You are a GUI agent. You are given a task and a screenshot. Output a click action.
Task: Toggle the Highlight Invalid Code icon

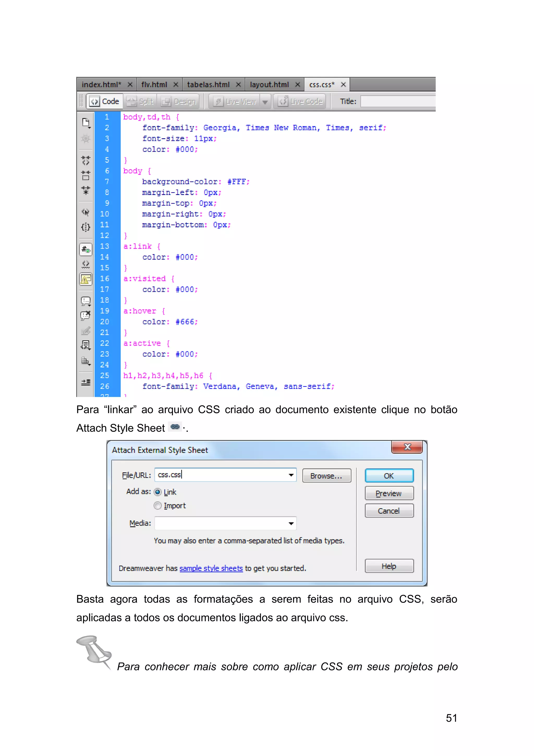point(86,264)
